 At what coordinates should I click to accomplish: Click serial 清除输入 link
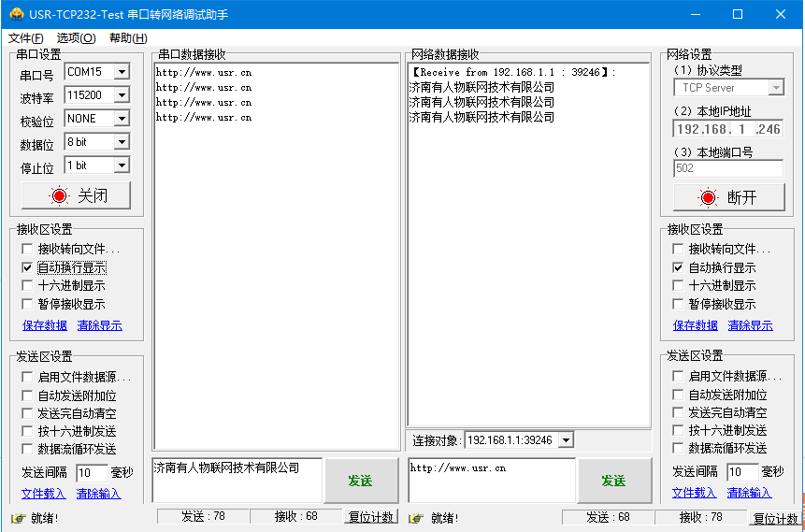click(98, 494)
